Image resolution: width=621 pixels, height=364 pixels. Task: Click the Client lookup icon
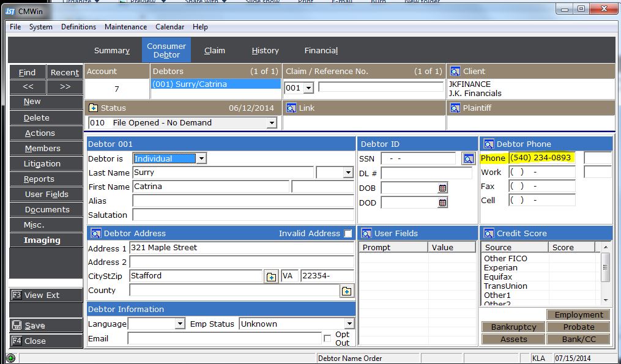point(455,72)
